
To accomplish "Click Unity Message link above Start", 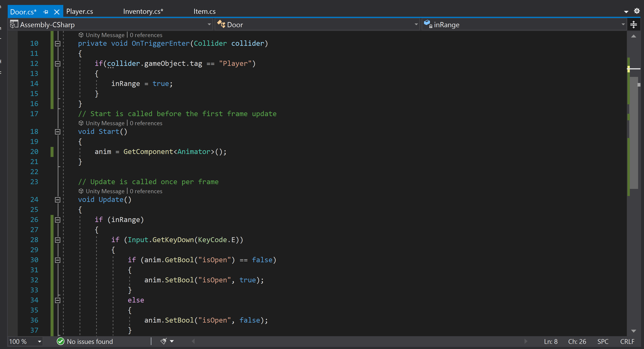I will point(105,123).
